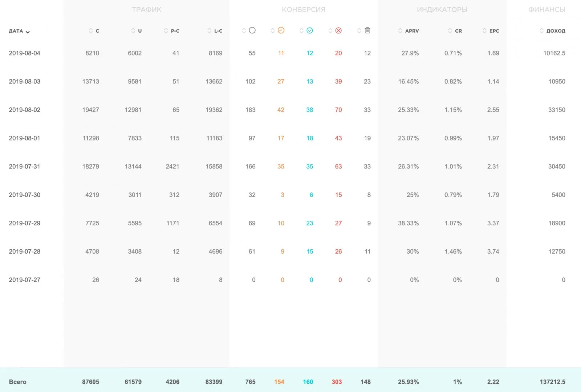Sort table by the EPC header
The width and height of the screenshot is (581, 392).
(494, 31)
